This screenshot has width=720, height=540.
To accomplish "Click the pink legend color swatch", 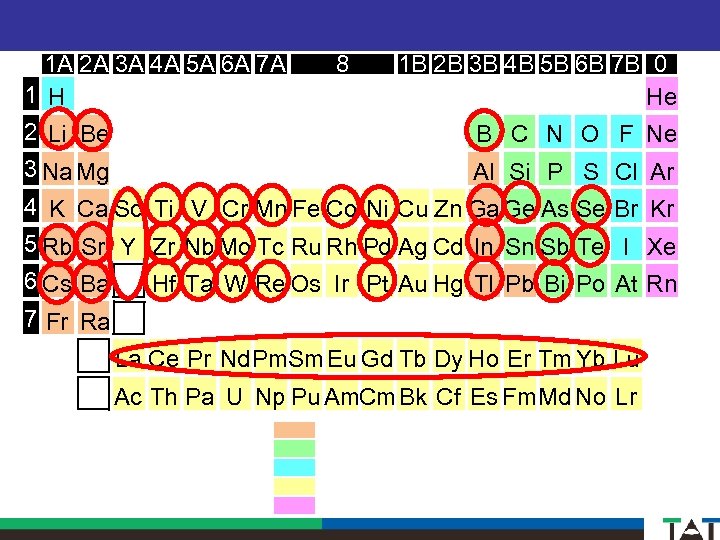I will pyautogui.click(x=294, y=505).
